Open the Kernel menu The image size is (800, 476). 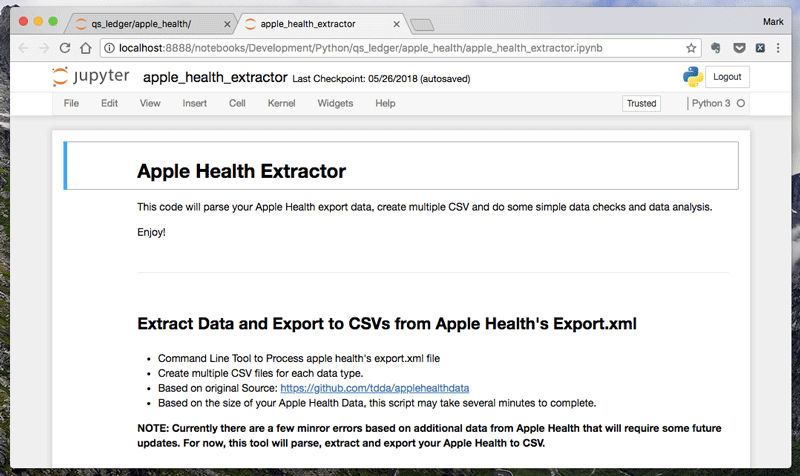pos(281,103)
